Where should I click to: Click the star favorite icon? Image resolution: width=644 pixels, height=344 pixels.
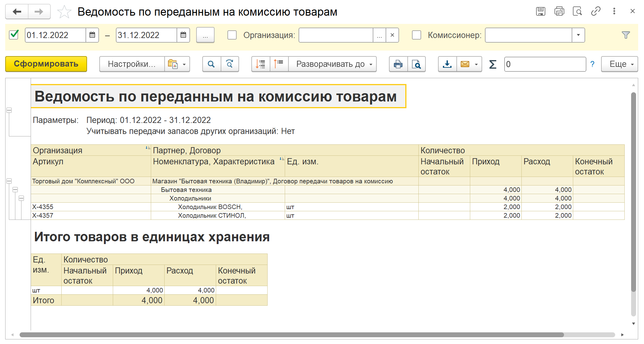point(64,12)
